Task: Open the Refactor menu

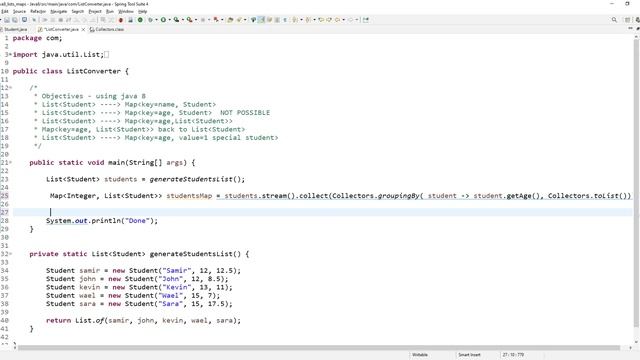Action: [38, 11]
